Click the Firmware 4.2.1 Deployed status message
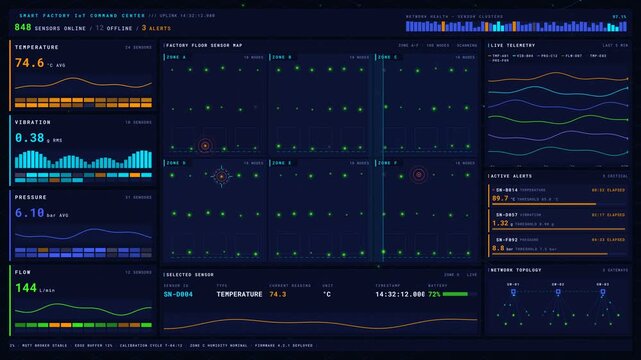The image size is (641, 360). (284, 346)
